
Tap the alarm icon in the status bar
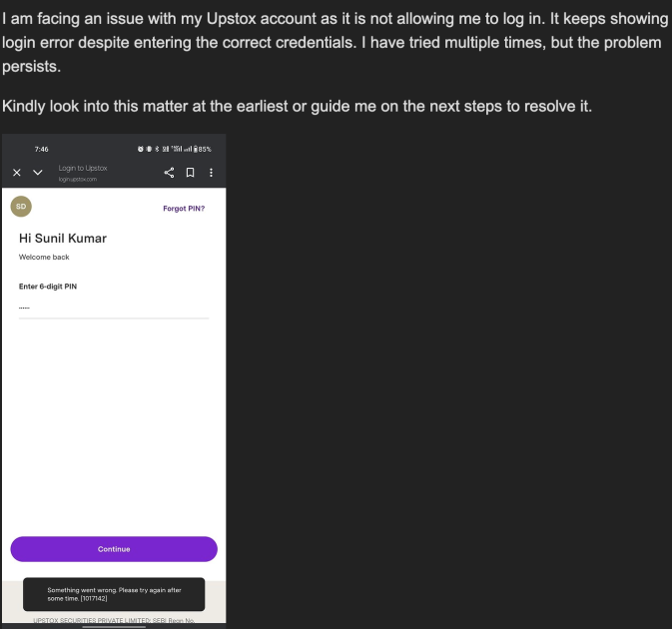click(141, 149)
